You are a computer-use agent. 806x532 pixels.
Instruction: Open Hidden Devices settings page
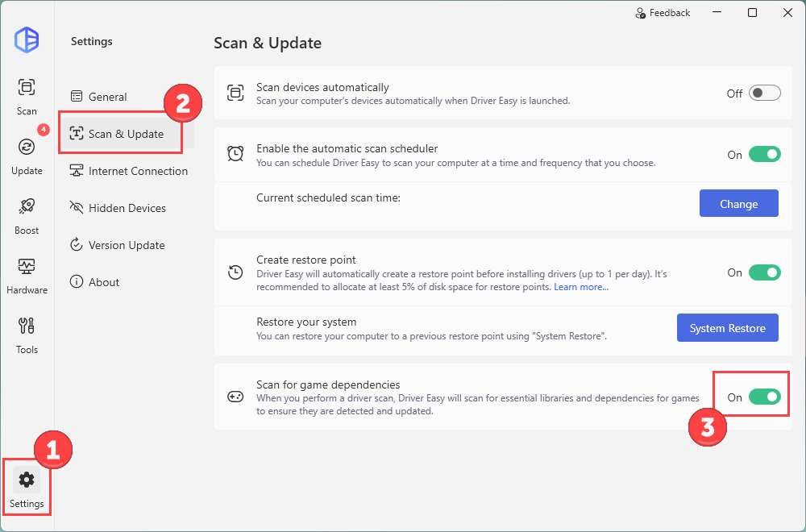(127, 208)
